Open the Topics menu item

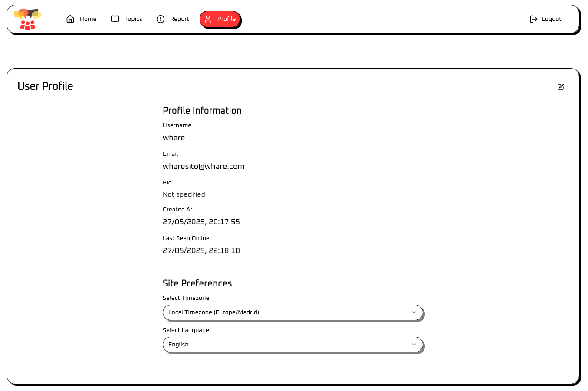pyautogui.click(x=133, y=19)
